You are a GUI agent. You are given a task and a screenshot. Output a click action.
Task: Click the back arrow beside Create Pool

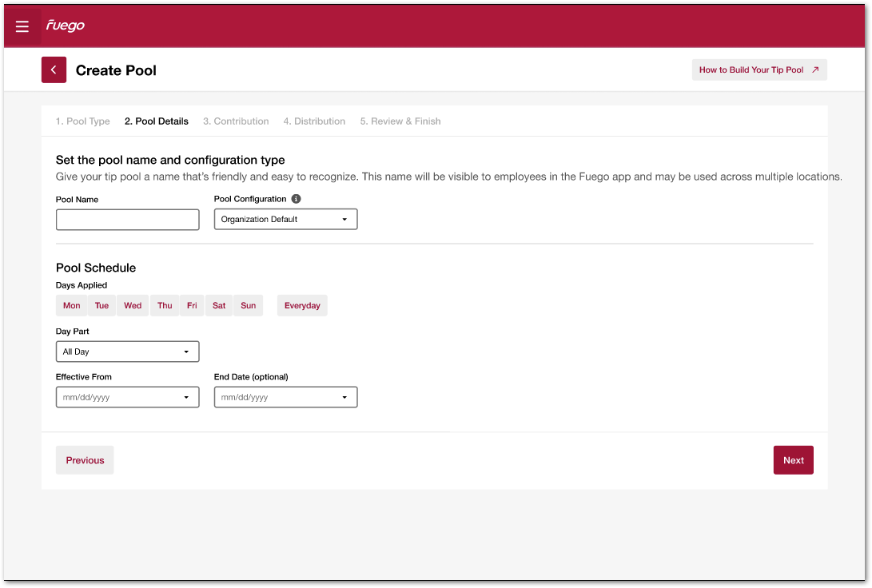pyautogui.click(x=54, y=70)
